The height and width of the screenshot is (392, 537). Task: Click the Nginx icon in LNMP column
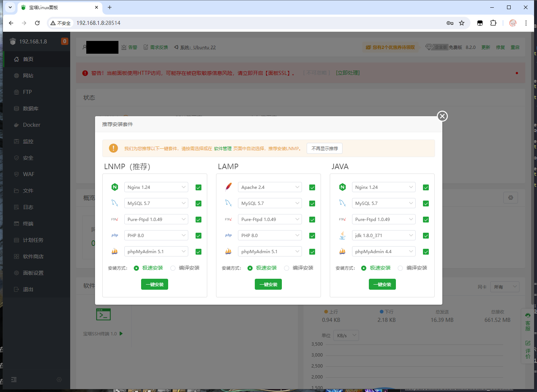coord(115,187)
